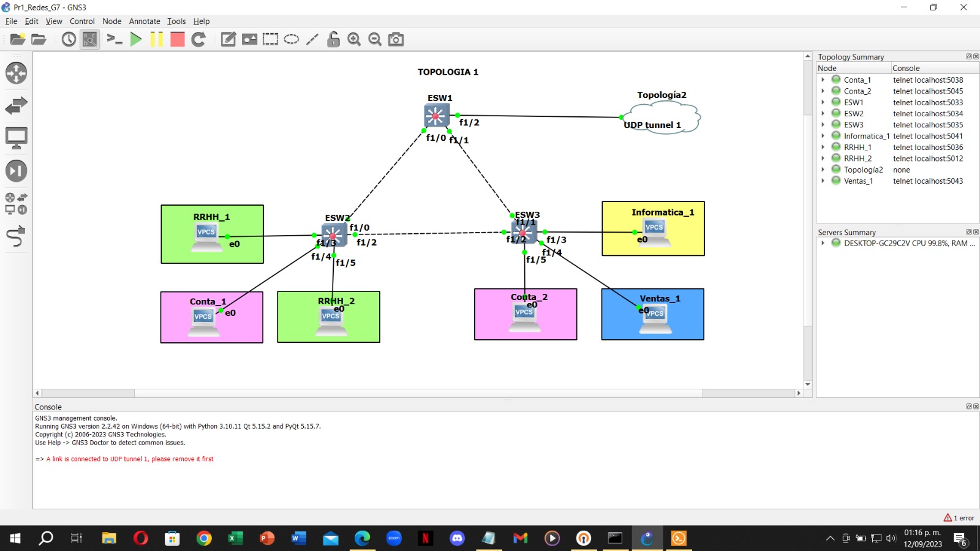Reload all nodes with the circular arrow icon
The image size is (980, 551).
tap(197, 39)
